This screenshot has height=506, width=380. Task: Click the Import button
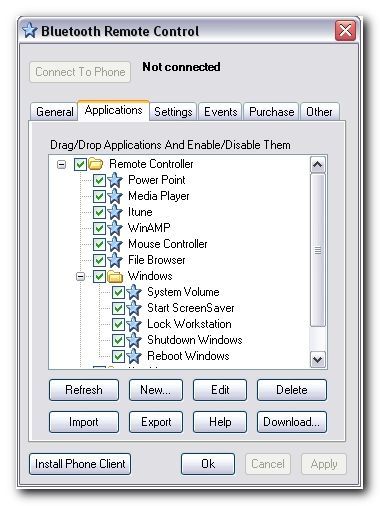pyautogui.click(x=84, y=422)
